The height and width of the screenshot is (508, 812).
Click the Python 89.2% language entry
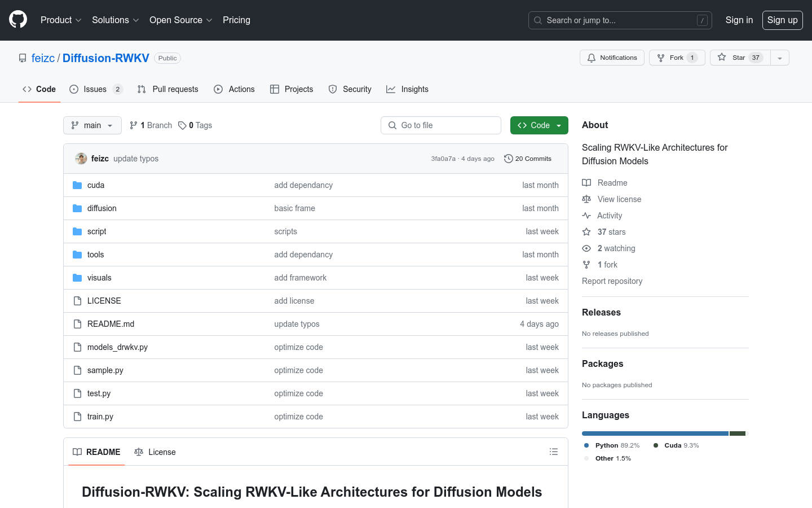pos(612,445)
